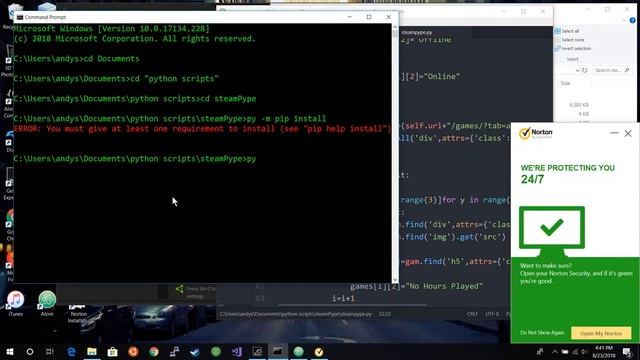Open Cortana search circle on taskbar

(30, 351)
